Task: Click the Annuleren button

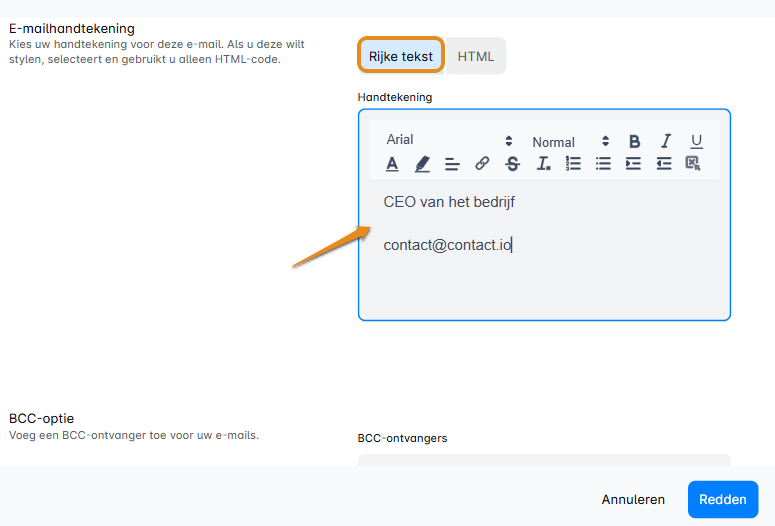Action: 633,499
